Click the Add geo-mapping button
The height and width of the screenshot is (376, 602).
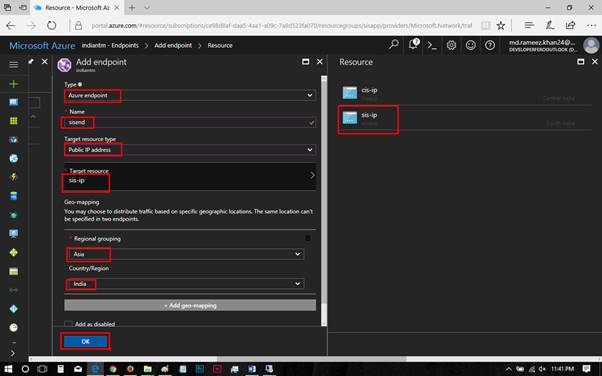point(190,305)
